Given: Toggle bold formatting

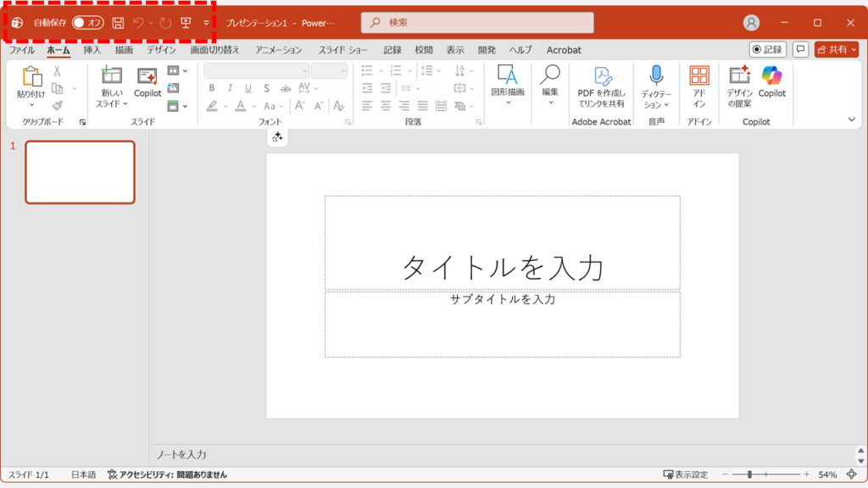Looking at the screenshot, I should tap(212, 87).
